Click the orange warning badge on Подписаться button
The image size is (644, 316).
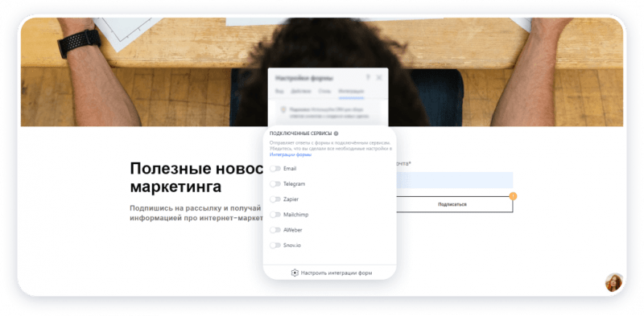[x=513, y=196]
